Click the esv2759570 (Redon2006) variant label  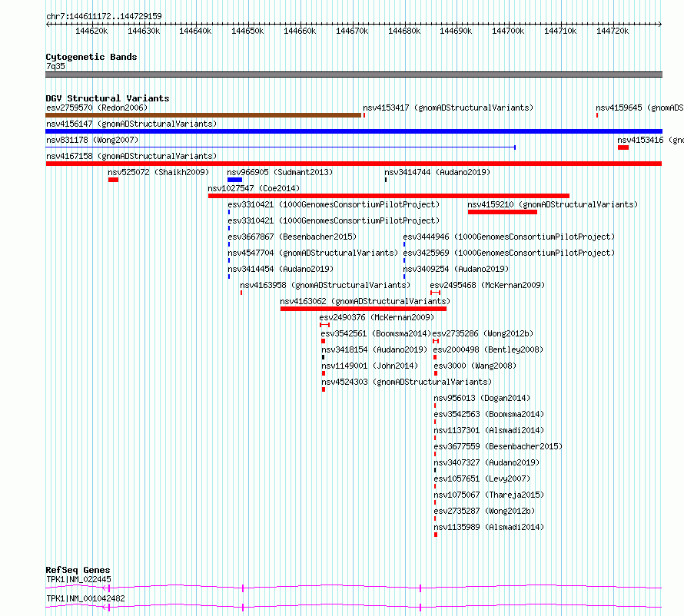click(x=97, y=108)
